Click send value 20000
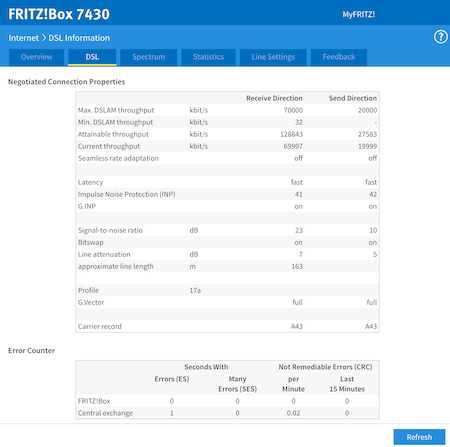This screenshot has height=447, width=450. pos(367,110)
